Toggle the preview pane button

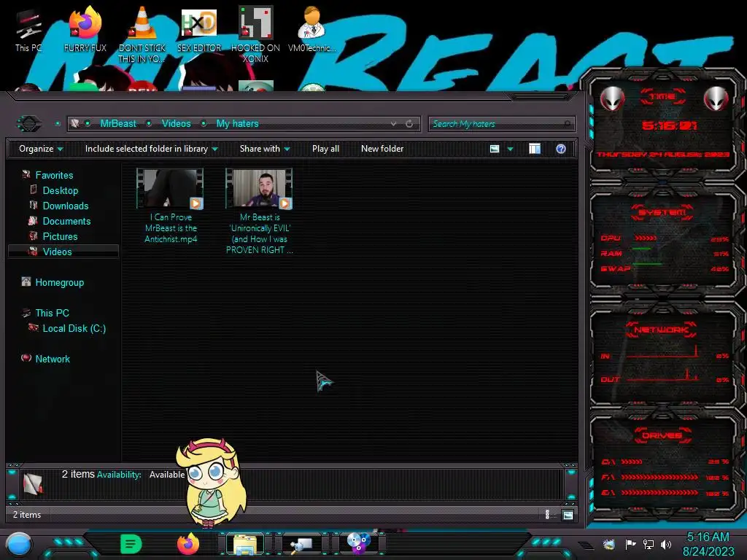pyautogui.click(x=535, y=149)
